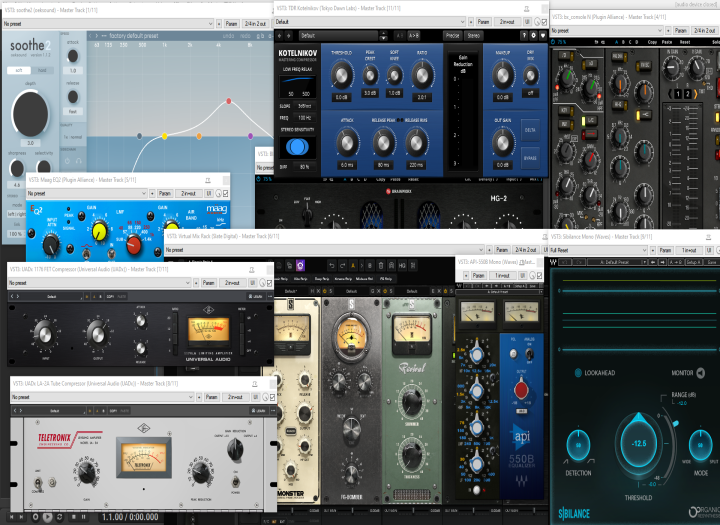720x525 pixels.
Task: Toggle the LOOKAHEAD option in Sibilance
Action: 595,373
